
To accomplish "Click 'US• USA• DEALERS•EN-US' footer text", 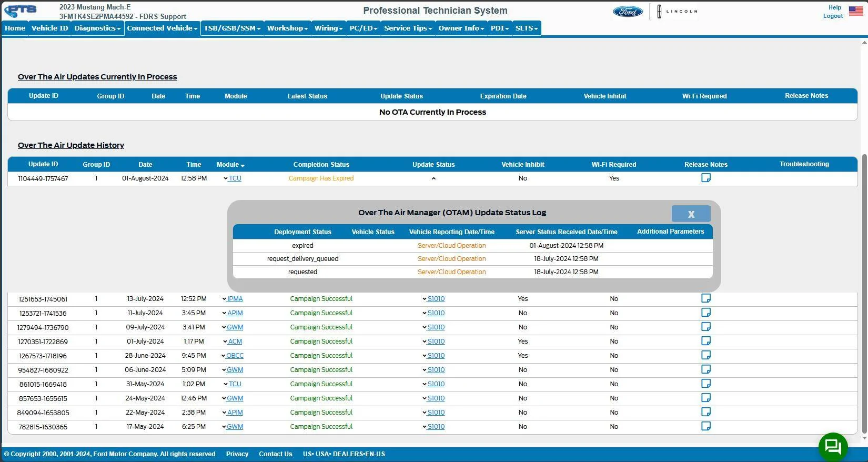I will (344, 454).
